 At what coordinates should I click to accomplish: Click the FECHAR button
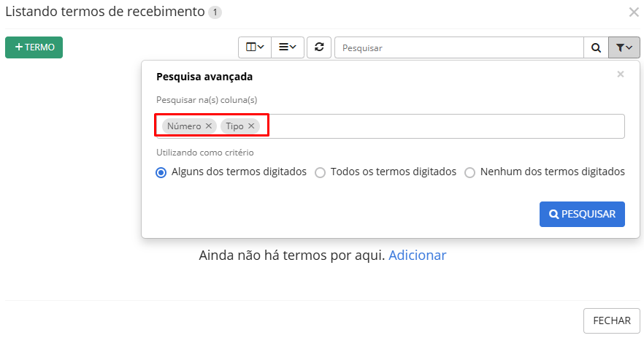coord(612,320)
